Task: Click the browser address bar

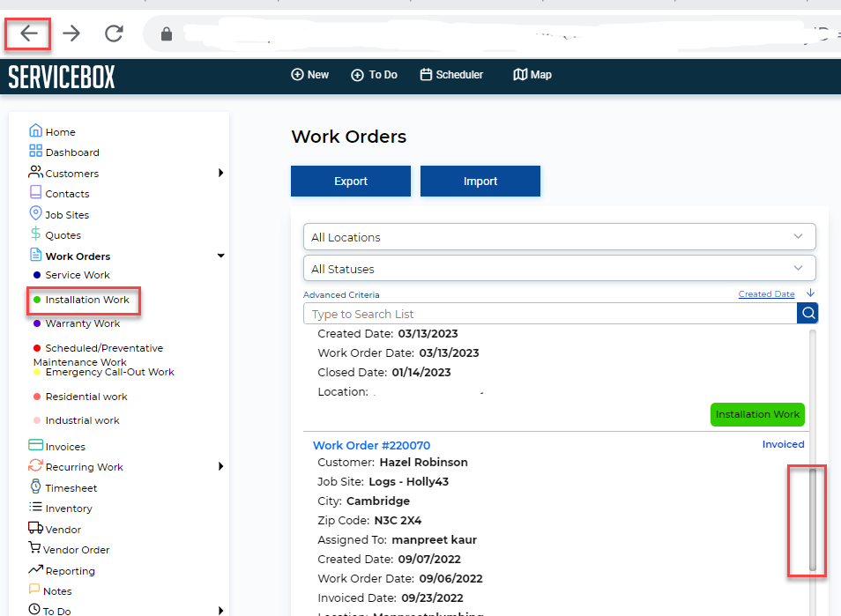Action: (x=494, y=33)
